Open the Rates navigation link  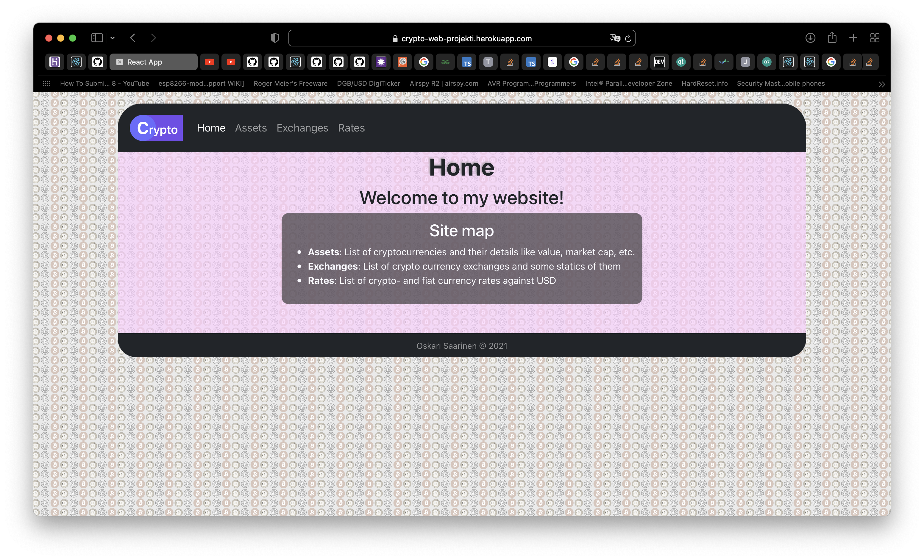pyautogui.click(x=351, y=128)
